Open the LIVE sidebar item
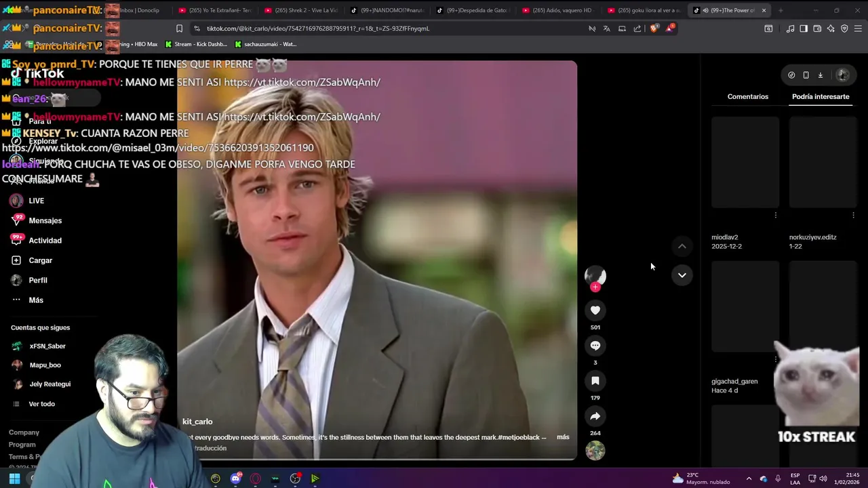This screenshot has width=868, height=488. 37,201
